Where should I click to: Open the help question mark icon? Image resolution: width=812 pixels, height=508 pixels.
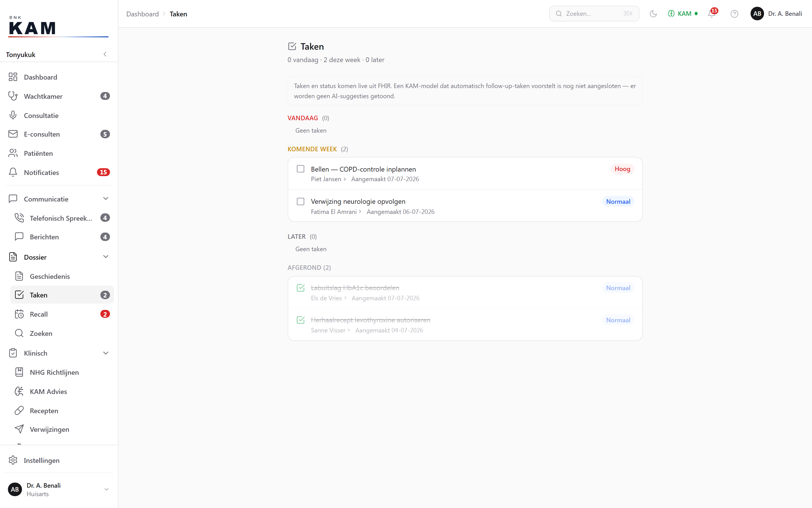tap(734, 14)
